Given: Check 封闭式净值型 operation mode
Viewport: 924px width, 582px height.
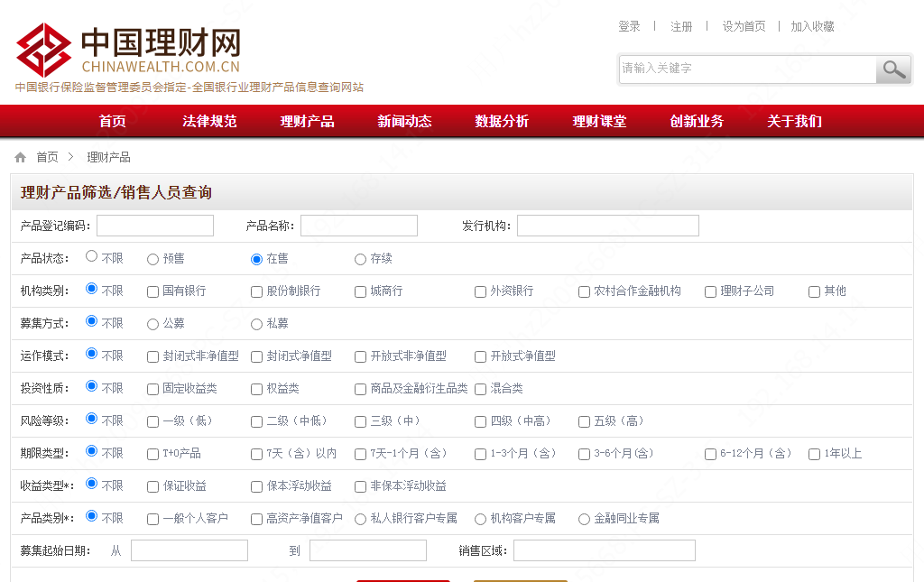Looking at the screenshot, I should tap(256, 356).
